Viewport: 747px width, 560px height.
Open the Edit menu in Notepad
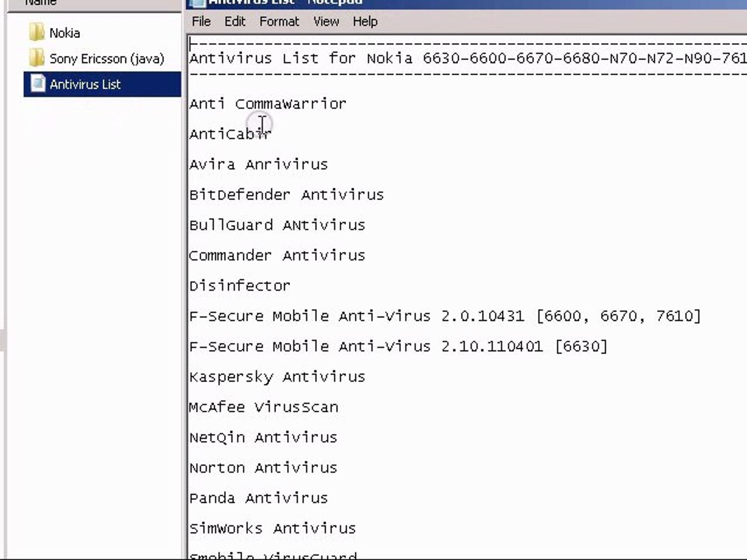point(234,21)
